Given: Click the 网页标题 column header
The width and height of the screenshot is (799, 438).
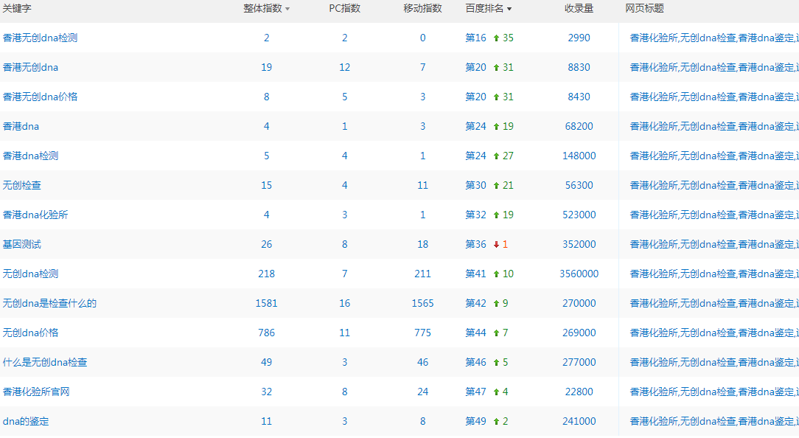Looking at the screenshot, I should pyautogui.click(x=645, y=9).
